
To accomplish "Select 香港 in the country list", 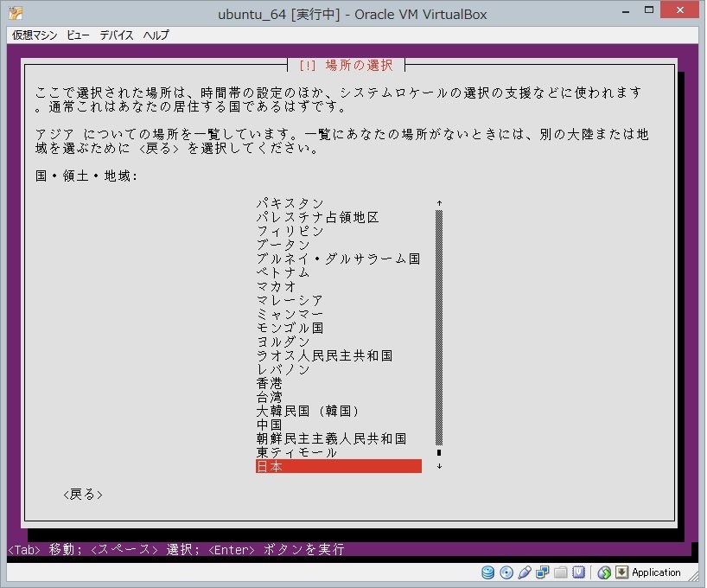I will click(x=269, y=383).
